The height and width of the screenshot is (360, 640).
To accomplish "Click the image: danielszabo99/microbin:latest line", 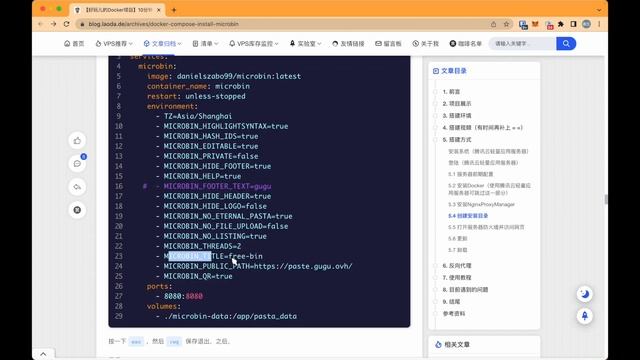I will pyautogui.click(x=224, y=76).
